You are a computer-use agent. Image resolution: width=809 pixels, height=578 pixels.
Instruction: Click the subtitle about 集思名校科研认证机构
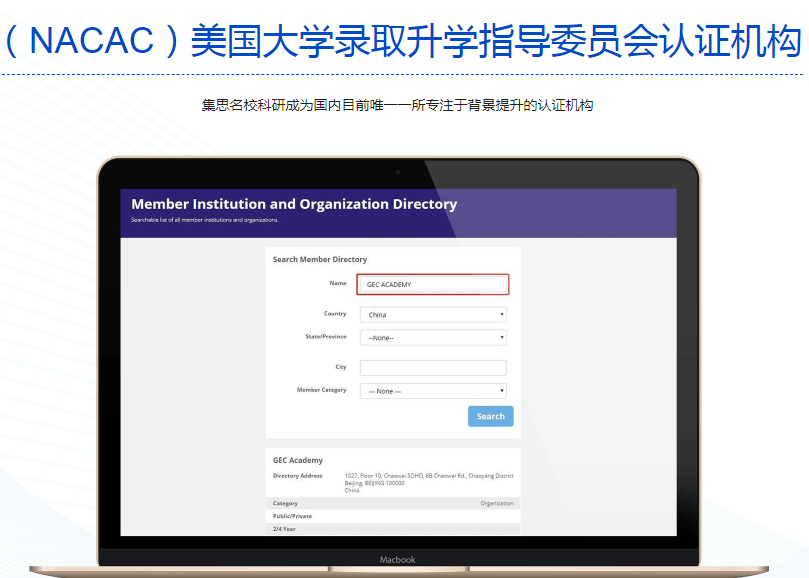click(397, 105)
